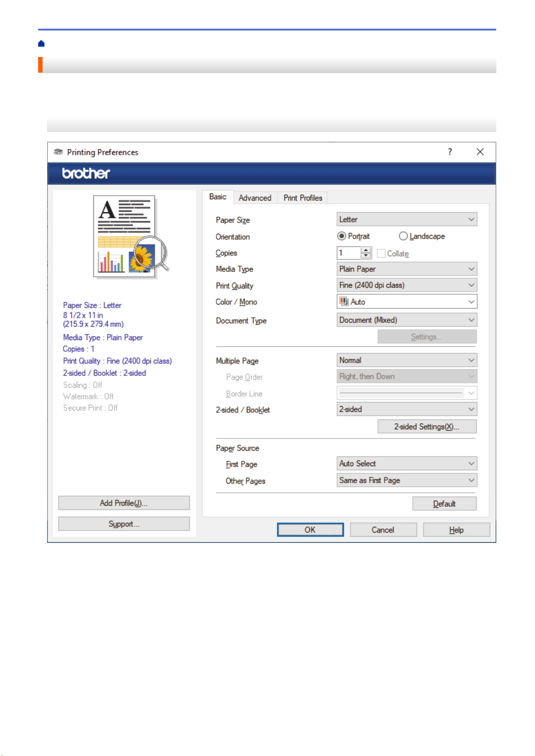Click the "Paper Size : Letter" summary text
Screen dimensions: 535x756
(x=92, y=305)
